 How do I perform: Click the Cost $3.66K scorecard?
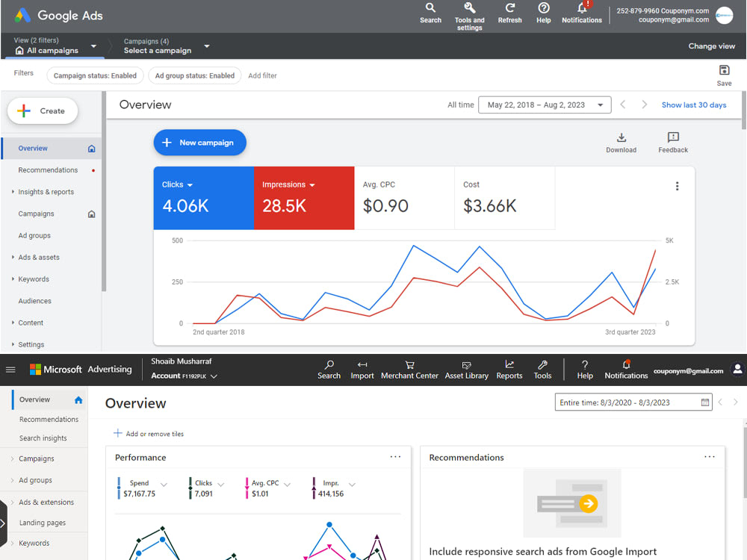pyautogui.click(x=504, y=198)
